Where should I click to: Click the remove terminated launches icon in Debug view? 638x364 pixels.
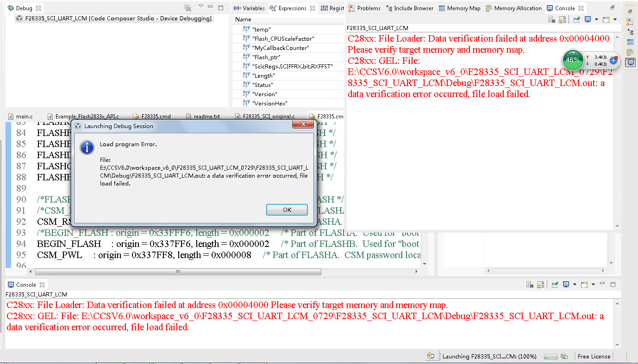188,8
